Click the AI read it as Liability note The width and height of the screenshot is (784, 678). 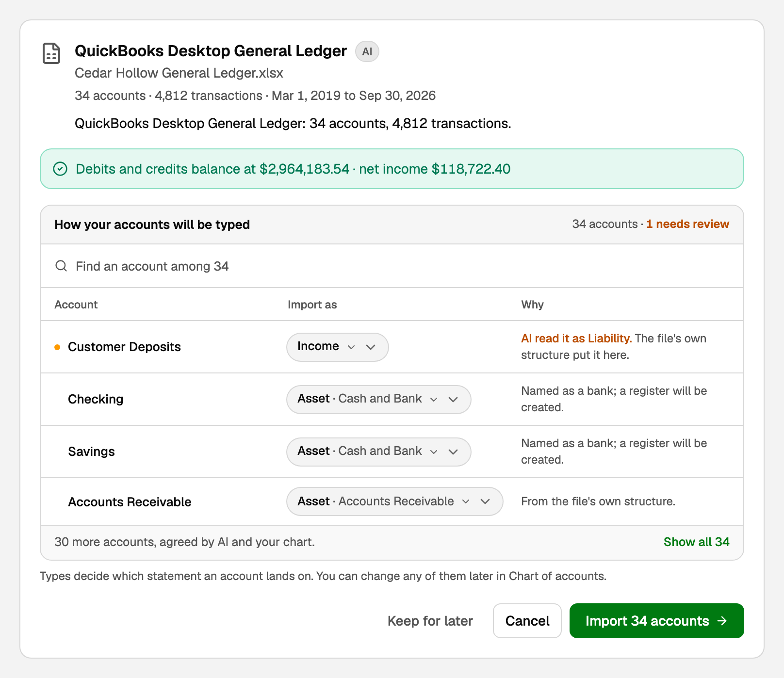[x=576, y=339]
